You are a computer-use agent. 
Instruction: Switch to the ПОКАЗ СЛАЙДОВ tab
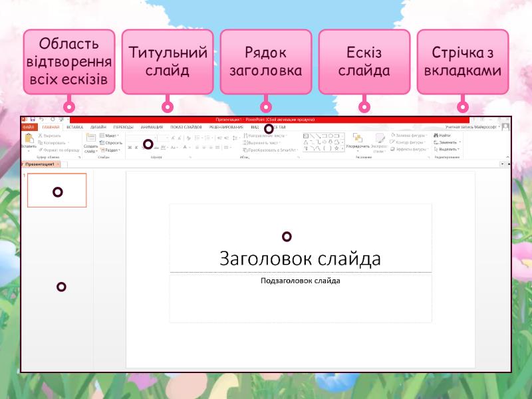[x=186, y=127]
